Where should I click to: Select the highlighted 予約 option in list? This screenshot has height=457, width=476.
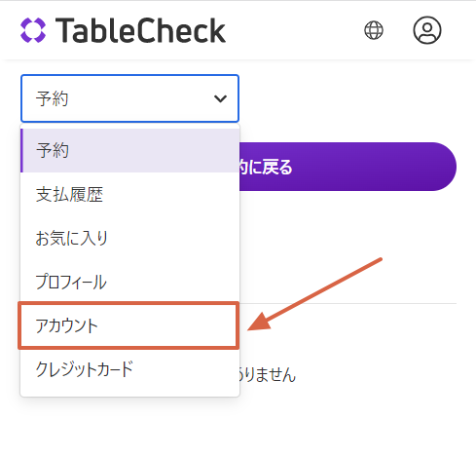(x=129, y=150)
